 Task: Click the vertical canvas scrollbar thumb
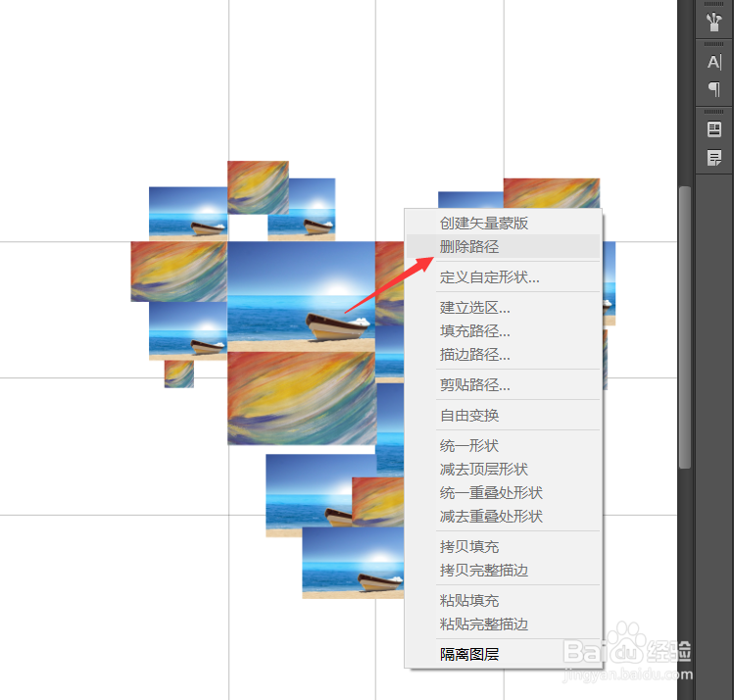(x=685, y=326)
